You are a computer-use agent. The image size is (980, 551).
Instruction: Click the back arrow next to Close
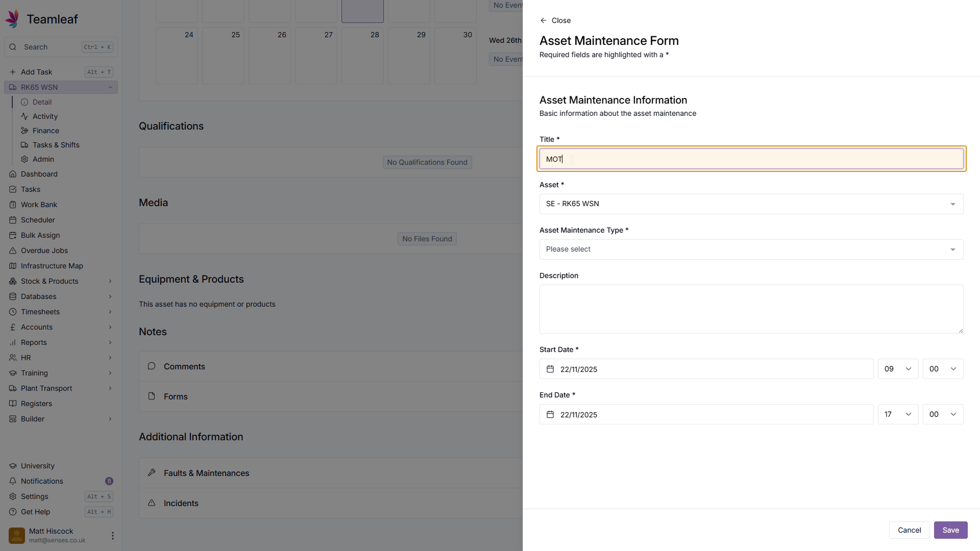[x=543, y=20]
